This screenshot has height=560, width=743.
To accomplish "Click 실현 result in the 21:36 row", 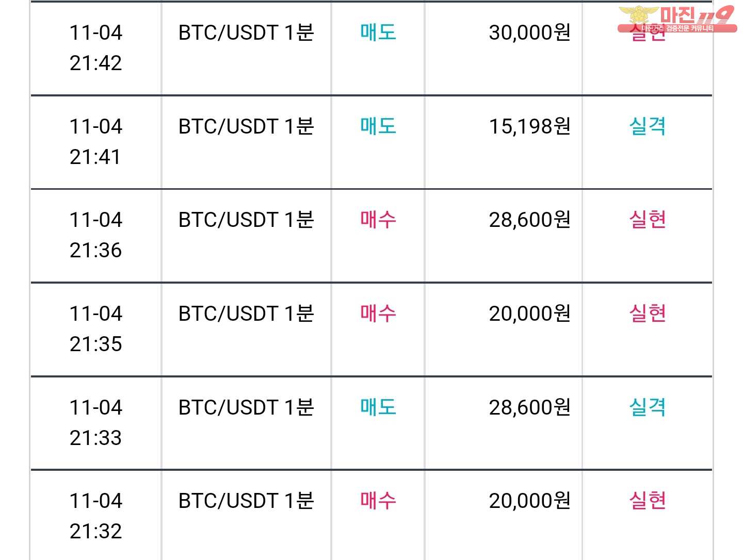I will (648, 220).
